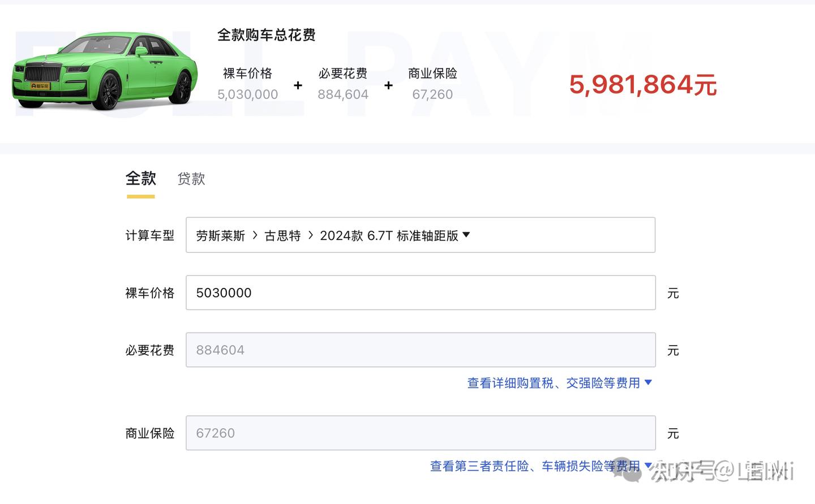Viewport: 815px width, 504px height.
Task: Click the 必要花费 amount field
Action: pyautogui.click(x=421, y=350)
